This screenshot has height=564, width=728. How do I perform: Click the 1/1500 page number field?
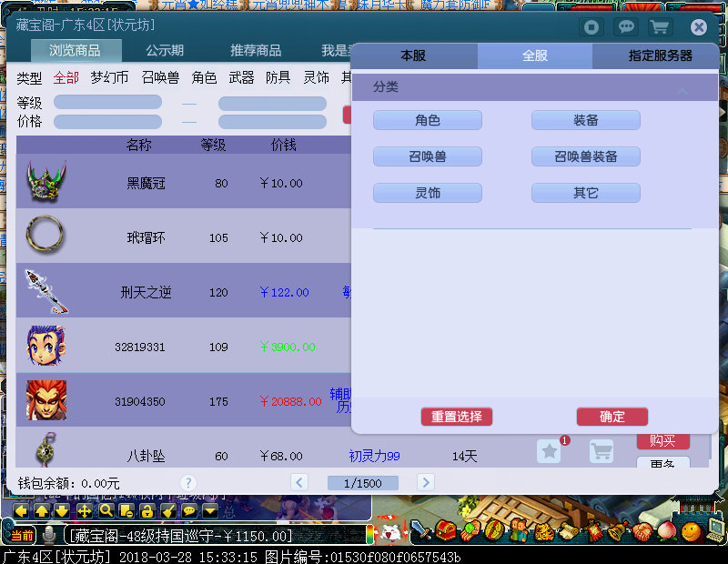pyautogui.click(x=362, y=483)
